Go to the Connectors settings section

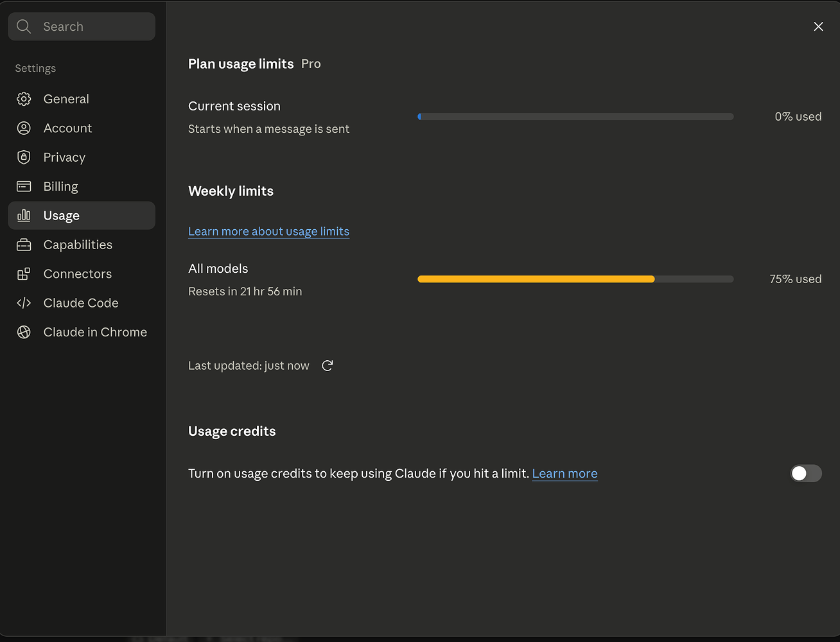coord(82,274)
